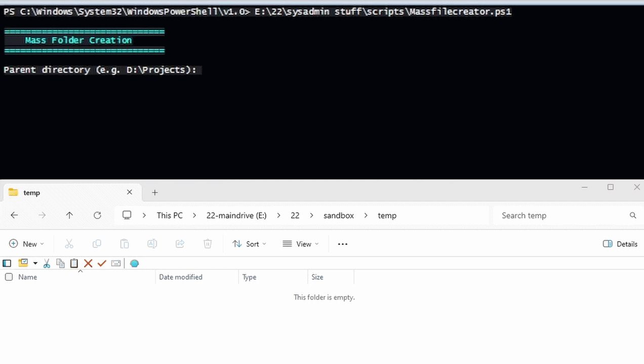The image size is (644, 364).
Task: Navigate to 22-maindrive (E:) breadcrumb
Action: tap(236, 215)
